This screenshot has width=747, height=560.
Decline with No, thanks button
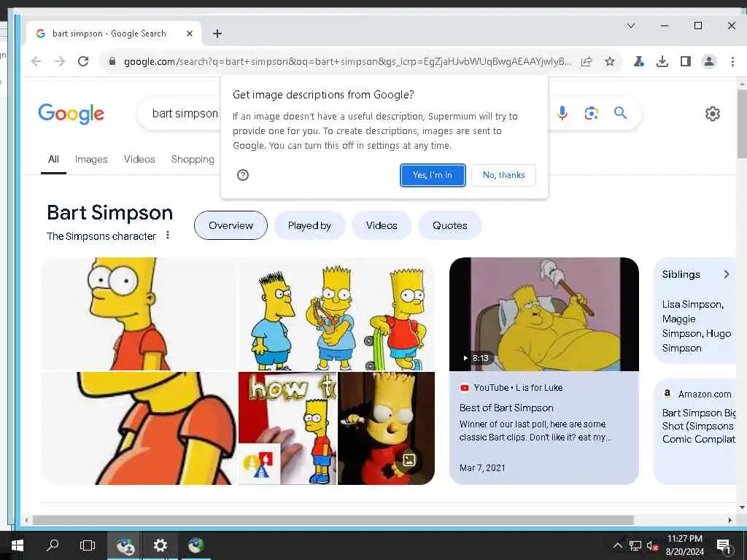tap(503, 175)
